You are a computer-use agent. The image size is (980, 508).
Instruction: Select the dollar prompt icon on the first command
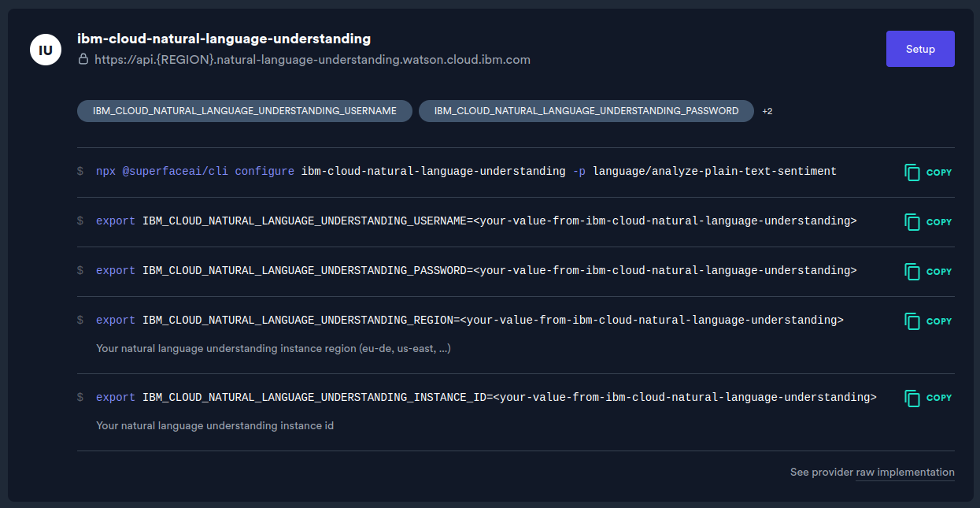pos(80,171)
